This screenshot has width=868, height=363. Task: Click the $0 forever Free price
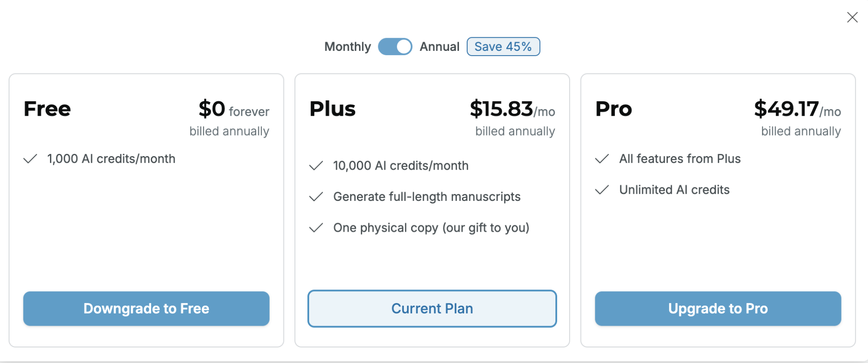tap(234, 109)
